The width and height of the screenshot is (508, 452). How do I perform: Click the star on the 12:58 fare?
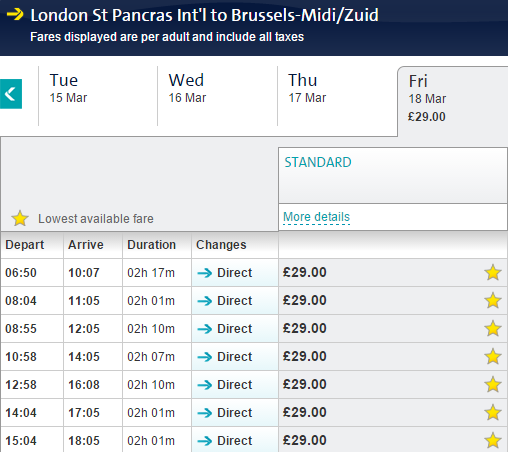pyautogui.click(x=493, y=385)
